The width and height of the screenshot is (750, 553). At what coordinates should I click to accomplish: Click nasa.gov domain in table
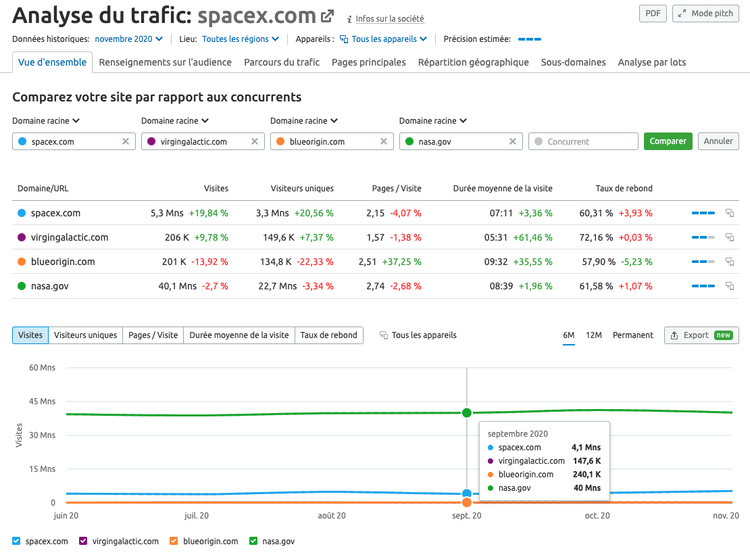coord(50,286)
